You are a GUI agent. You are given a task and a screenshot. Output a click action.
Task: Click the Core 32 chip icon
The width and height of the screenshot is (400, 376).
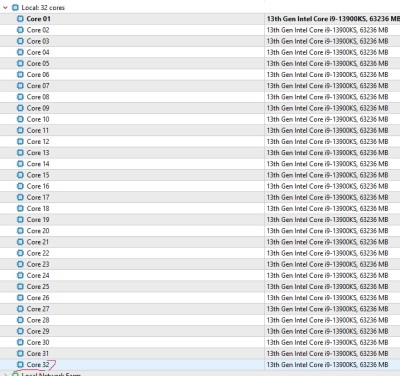pos(20,364)
